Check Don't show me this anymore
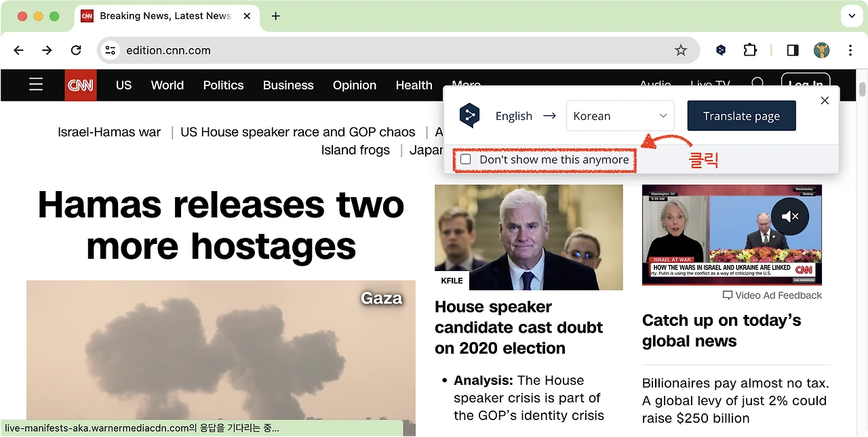 pyautogui.click(x=466, y=160)
